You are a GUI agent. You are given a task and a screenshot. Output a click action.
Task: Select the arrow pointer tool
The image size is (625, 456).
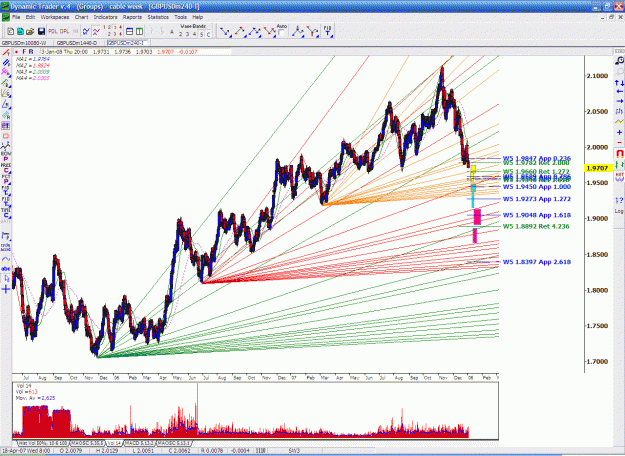(6, 279)
